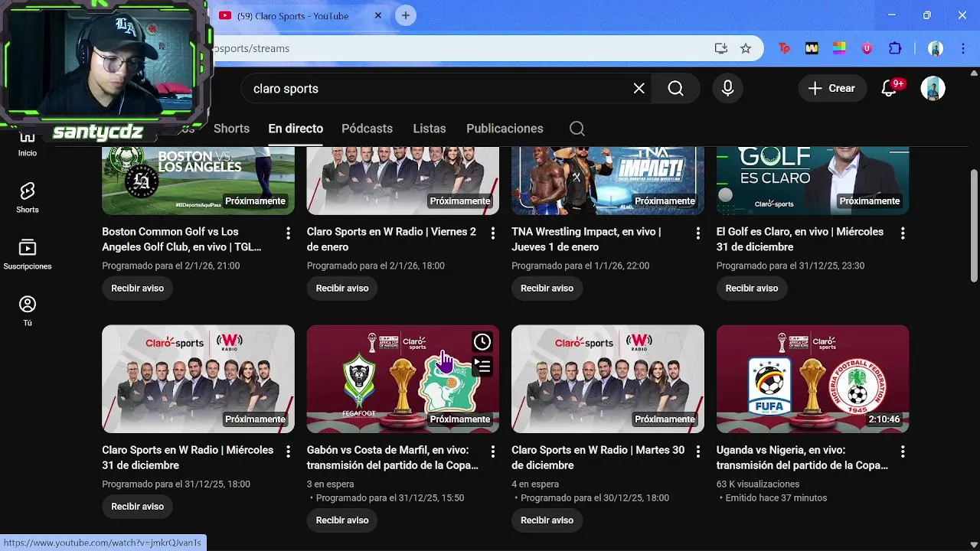Viewport: 980px width, 551px height.
Task: Open Suscripciones in the sidebar
Action: [x=28, y=254]
